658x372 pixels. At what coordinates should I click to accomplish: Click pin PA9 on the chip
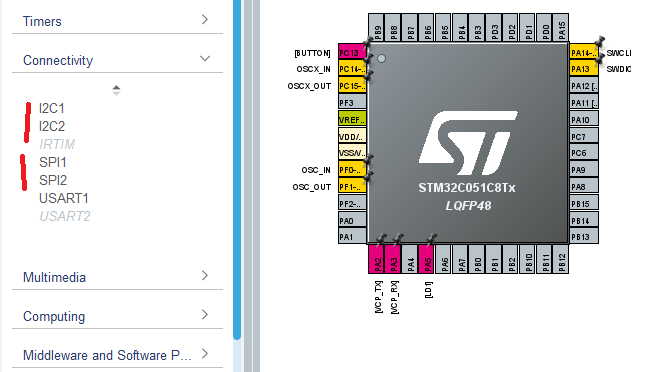pyautogui.click(x=584, y=170)
